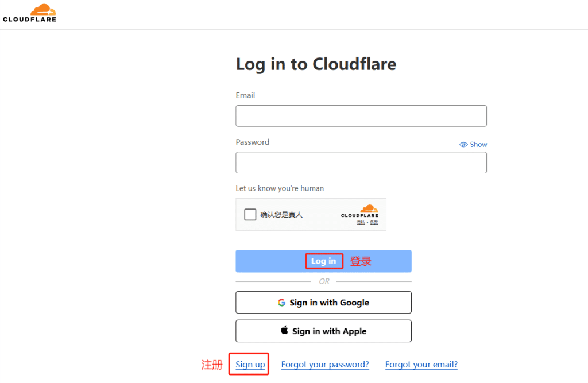The width and height of the screenshot is (588, 383).
Task: Submit with the blue Log in button
Action: point(324,261)
